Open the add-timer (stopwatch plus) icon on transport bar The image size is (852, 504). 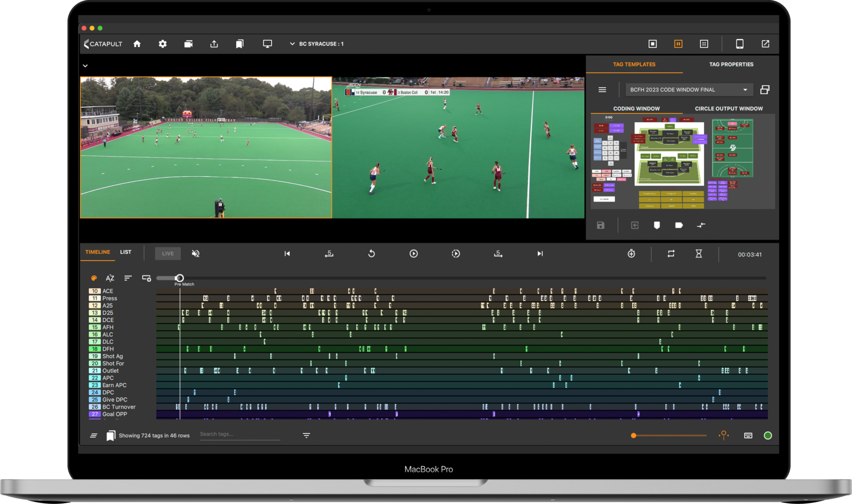631,254
